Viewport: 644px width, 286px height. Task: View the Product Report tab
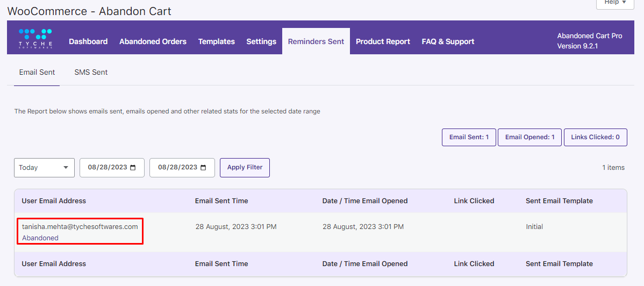pos(383,41)
